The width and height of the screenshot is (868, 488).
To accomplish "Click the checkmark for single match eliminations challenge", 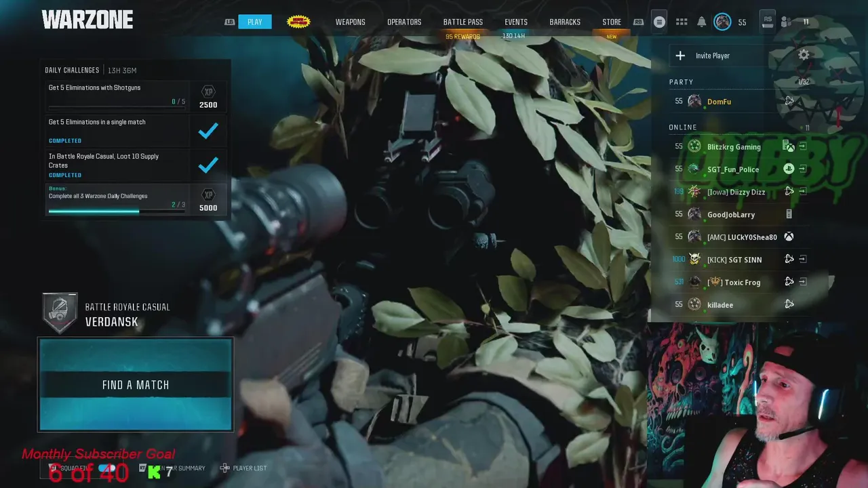I will tap(208, 131).
